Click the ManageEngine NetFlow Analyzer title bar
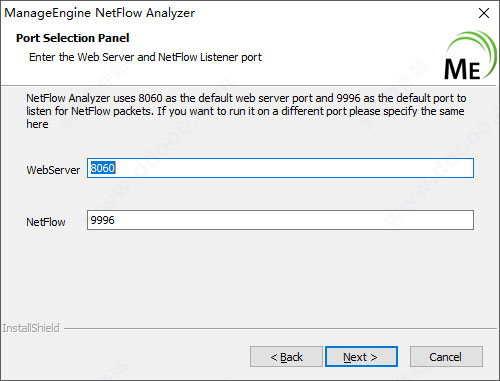Image resolution: width=500 pixels, height=381 pixels. click(100, 13)
